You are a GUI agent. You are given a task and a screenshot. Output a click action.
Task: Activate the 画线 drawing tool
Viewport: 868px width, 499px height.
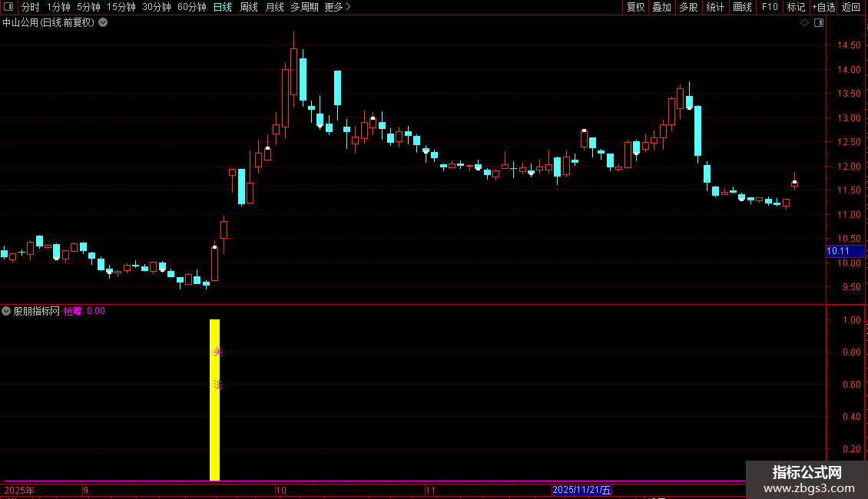(x=742, y=7)
